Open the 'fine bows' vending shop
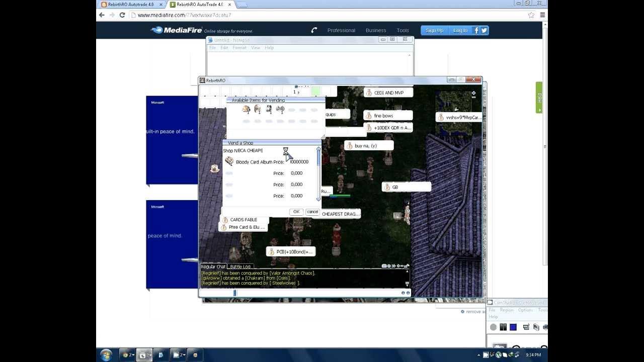The image size is (644, 362). [x=388, y=116]
